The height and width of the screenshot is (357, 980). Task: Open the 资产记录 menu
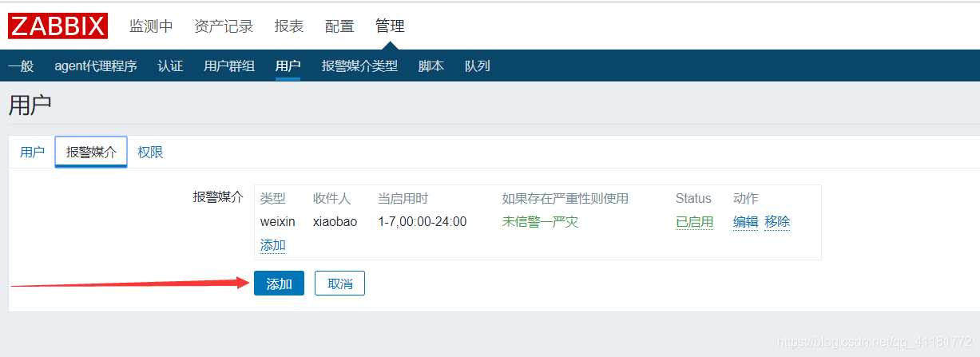coord(224,26)
